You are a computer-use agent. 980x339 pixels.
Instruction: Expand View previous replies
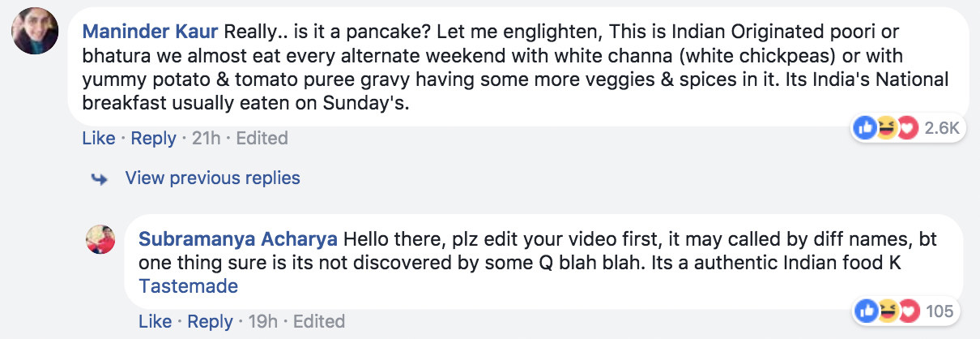212,178
